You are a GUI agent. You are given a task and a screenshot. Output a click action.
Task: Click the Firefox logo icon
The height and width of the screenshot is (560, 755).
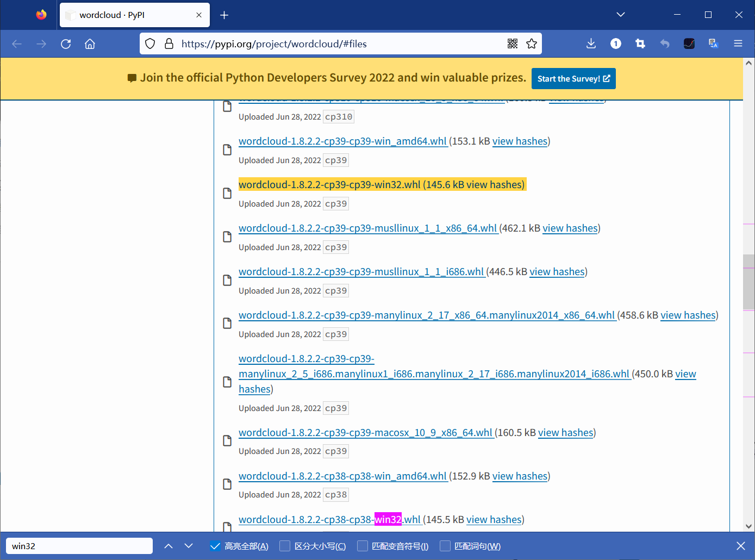[x=41, y=15]
